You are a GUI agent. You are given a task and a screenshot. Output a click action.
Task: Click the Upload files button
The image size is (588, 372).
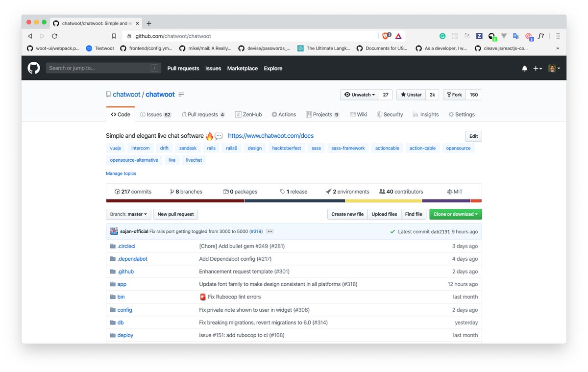tap(384, 214)
